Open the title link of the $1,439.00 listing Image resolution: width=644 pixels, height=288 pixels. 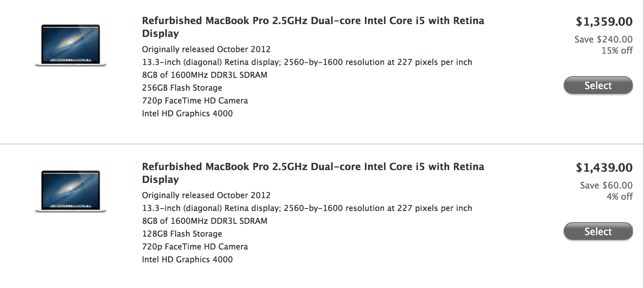(x=313, y=173)
